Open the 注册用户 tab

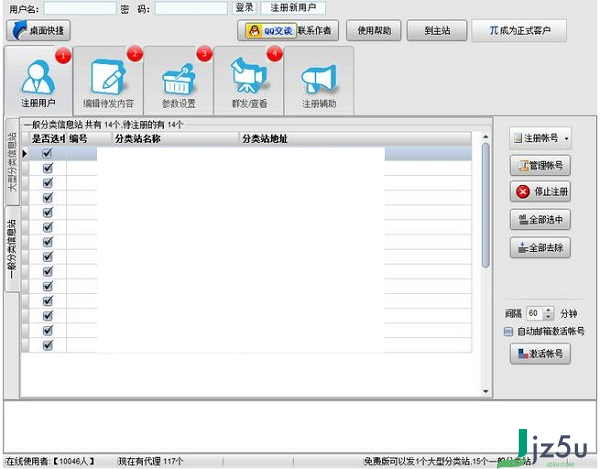click(38, 80)
